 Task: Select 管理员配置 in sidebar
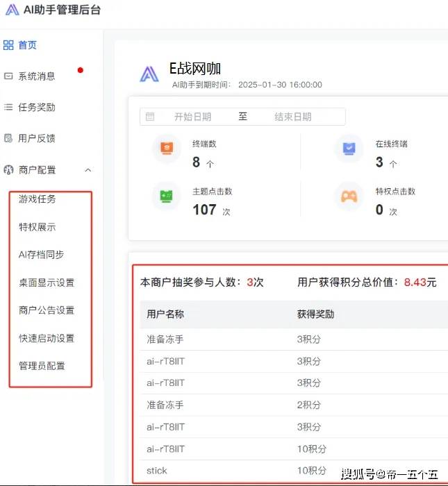click(42, 366)
